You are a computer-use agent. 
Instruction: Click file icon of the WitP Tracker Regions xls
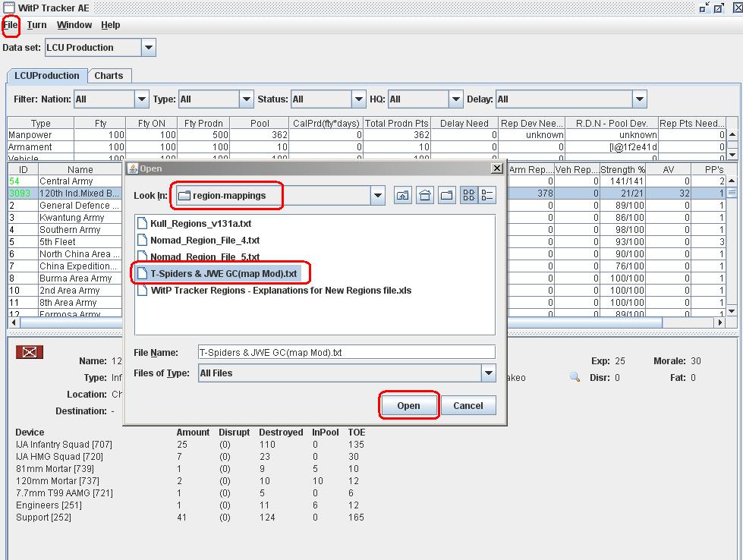point(142,291)
